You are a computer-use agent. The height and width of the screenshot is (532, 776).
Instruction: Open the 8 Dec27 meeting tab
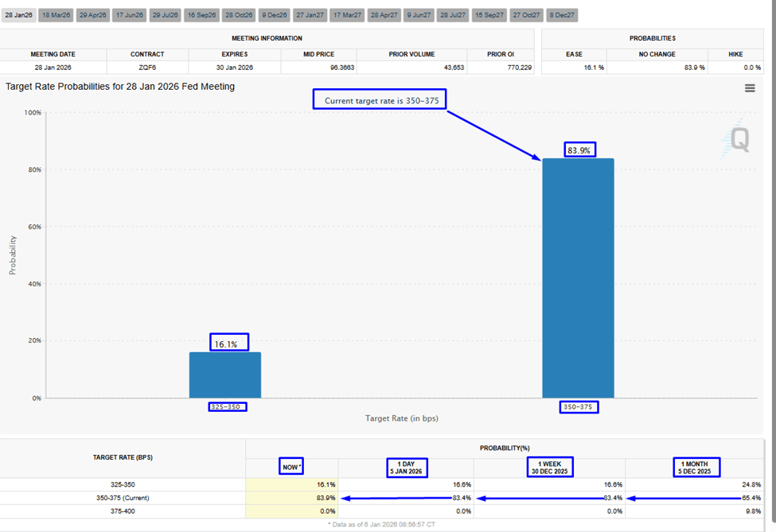[562, 15]
